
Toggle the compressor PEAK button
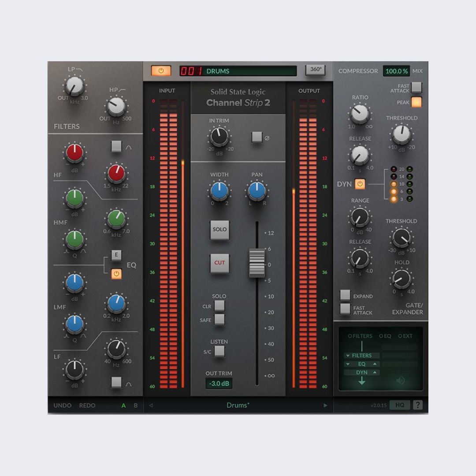416,102
